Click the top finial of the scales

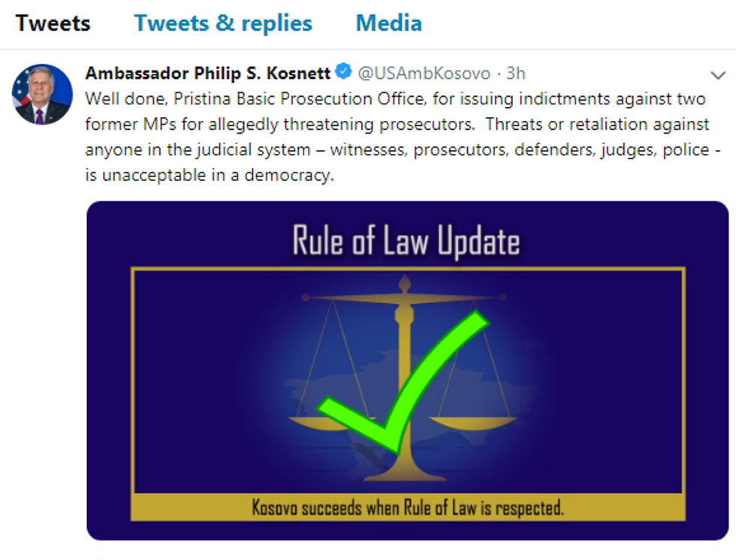pyautogui.click(x=406, y=284)
